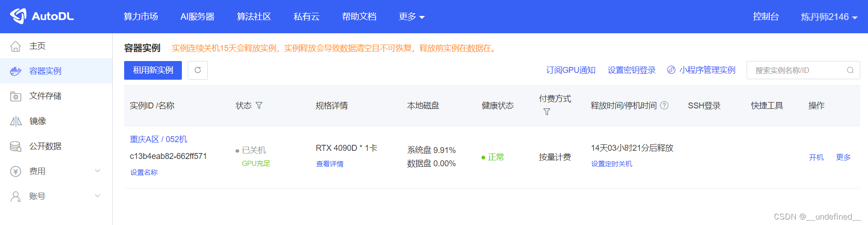Screen dimensions: 868x225
Task: Open the 炼丹师2146 user dropdown
Action: (x=829, y=17)
